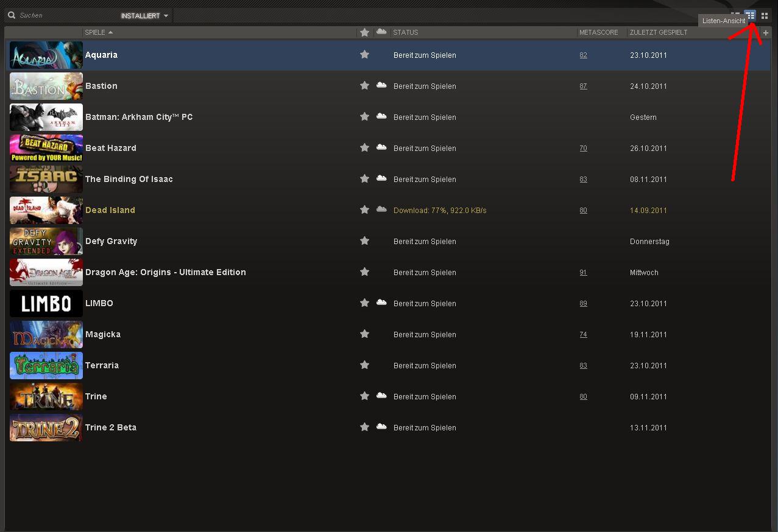Screen dimensions: 778x532
Task: Click Dead Island download status text
Action: point(440,211)
